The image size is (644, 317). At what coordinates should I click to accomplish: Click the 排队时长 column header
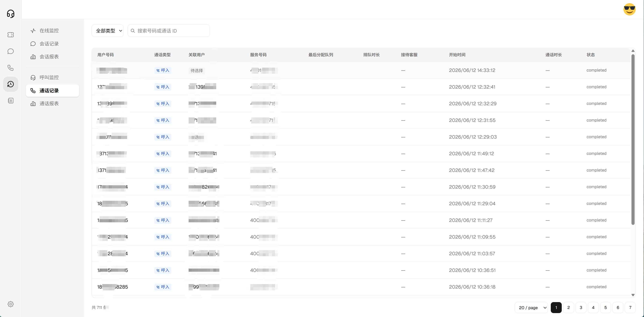tap(372, 55)
